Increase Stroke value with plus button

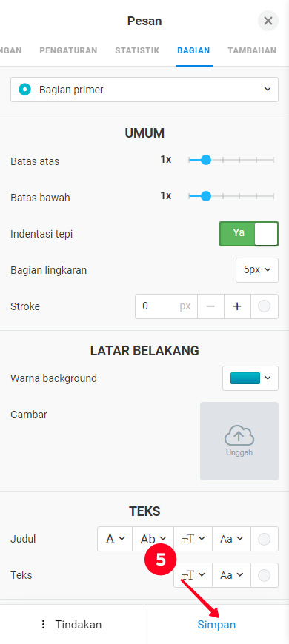(x=237, y=306)
